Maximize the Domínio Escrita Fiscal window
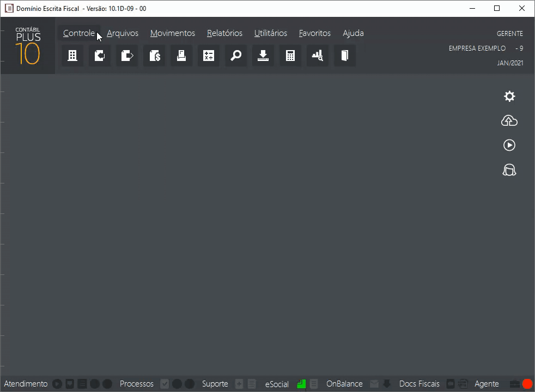The image size is (535, 392). [497, 9]
